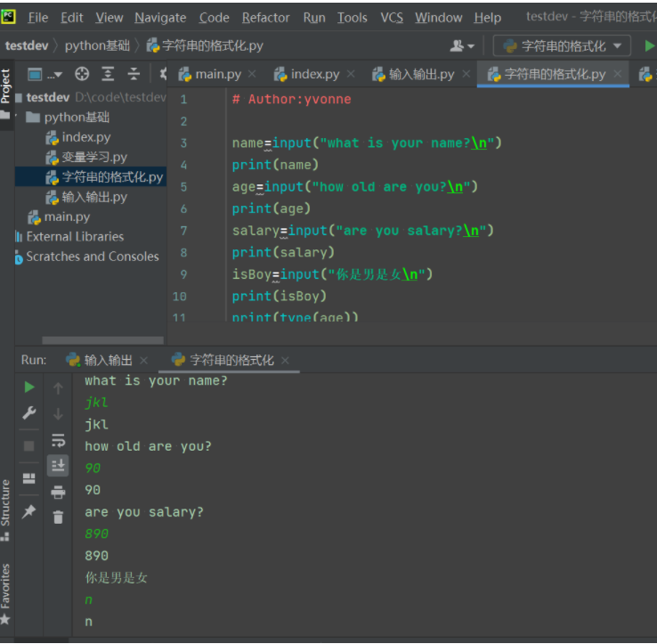Open the File menu

tap(37, 18)
